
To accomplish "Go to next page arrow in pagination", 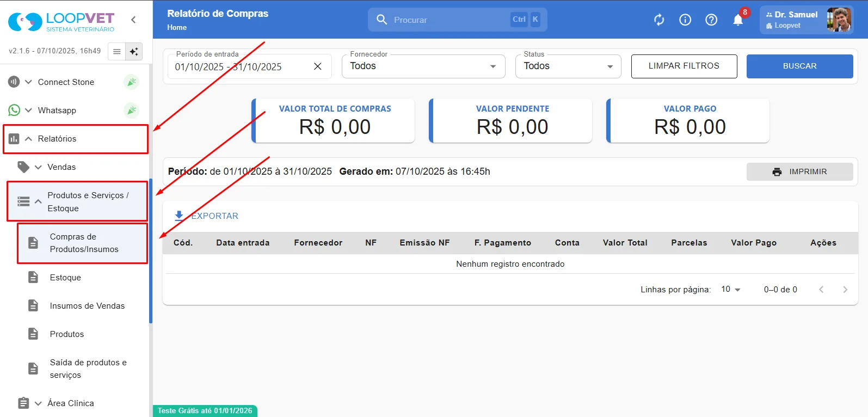I will [x=845, y=289].
